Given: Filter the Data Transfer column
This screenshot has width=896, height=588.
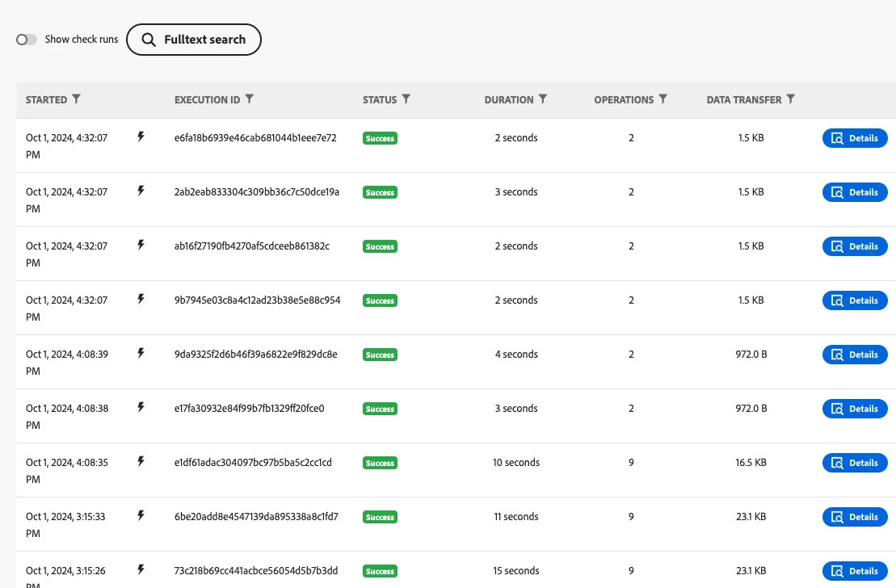Looking at the screenshot, I should [790, 99].
